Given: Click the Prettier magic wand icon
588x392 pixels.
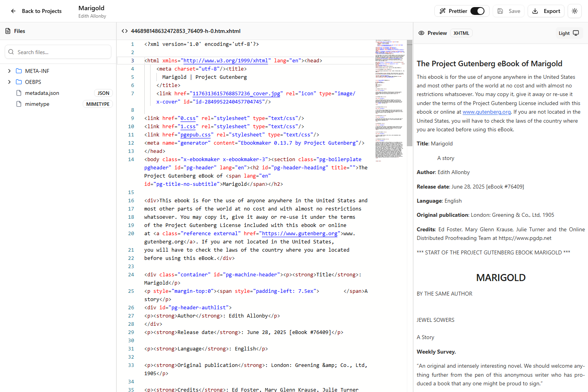Looking at the screenshot, I should (x=443, y=11).
